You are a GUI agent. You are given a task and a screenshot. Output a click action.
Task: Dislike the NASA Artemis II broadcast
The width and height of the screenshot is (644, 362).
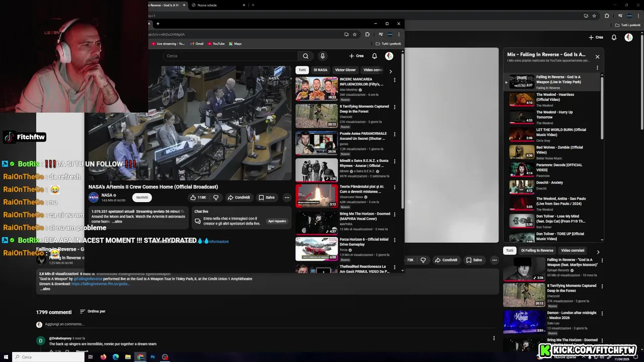pos(216,198)
